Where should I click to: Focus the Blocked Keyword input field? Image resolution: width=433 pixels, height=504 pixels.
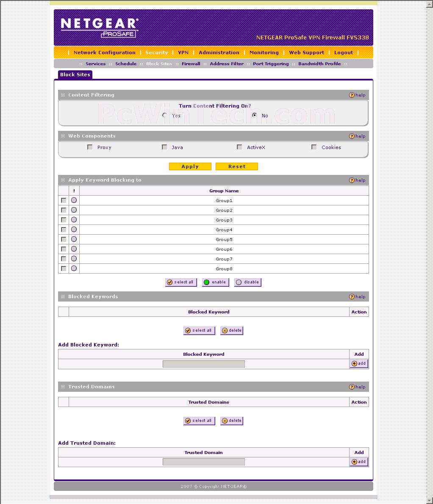point(204,364)
